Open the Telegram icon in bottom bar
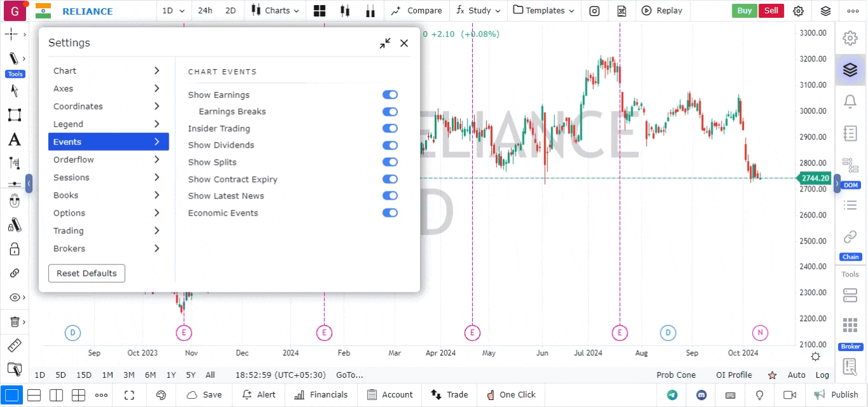 pos(672,395)
